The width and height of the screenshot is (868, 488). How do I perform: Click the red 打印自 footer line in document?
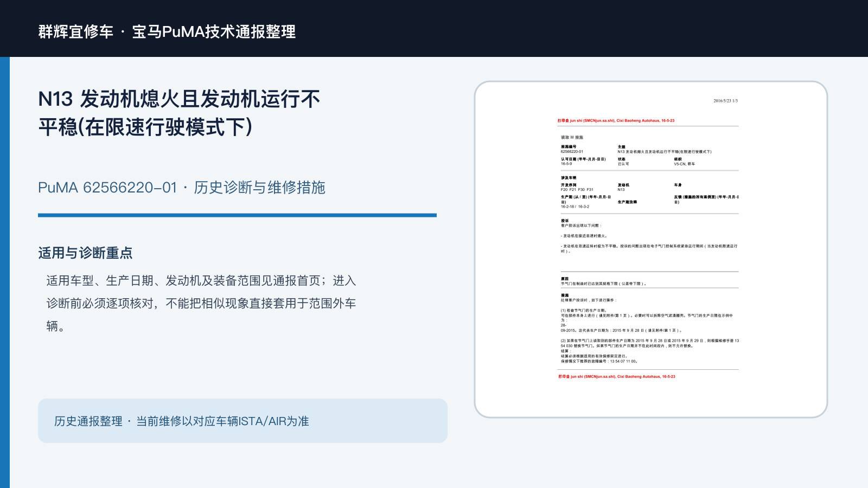tap(617, 376)
